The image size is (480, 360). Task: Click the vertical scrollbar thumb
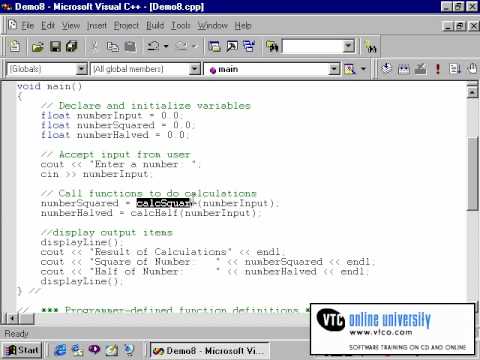pyautogui.click(x=472, y=173)
